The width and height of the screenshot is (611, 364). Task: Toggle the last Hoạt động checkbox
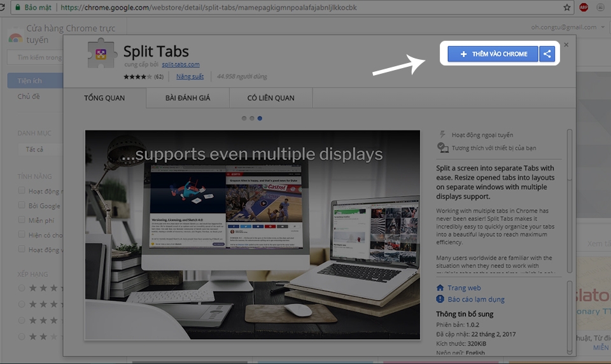[x=22, y=249]
